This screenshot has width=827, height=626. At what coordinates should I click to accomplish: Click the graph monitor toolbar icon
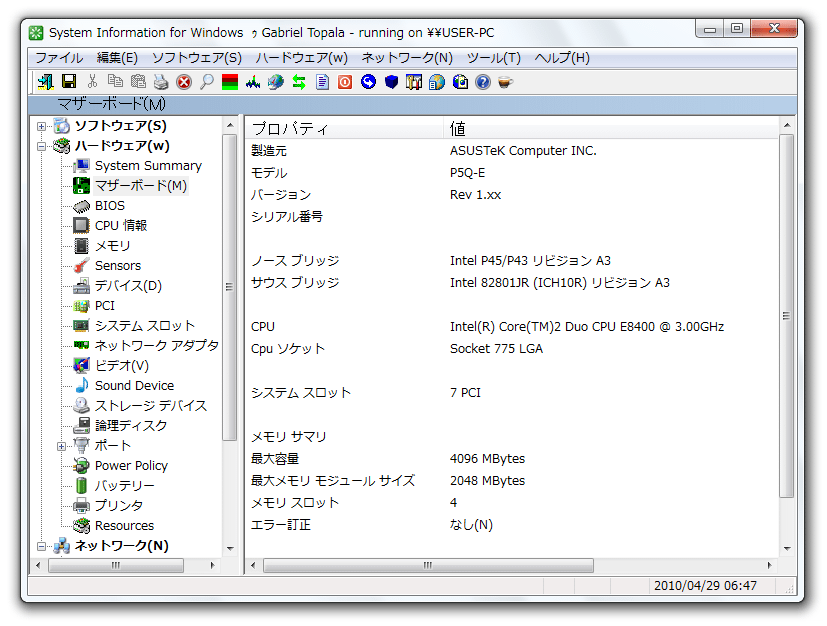click(253, 82)
